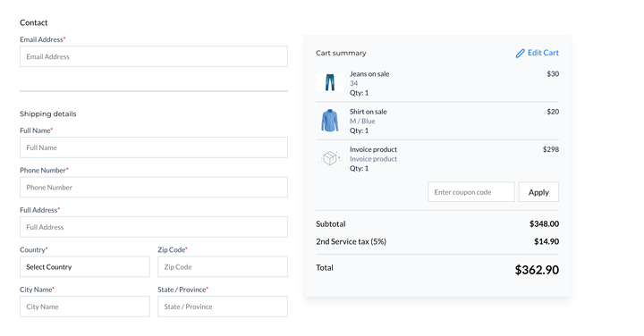This screenshot has height=336, width=644.
Task: Click the City Name input field
Action: tap(85, 307)
